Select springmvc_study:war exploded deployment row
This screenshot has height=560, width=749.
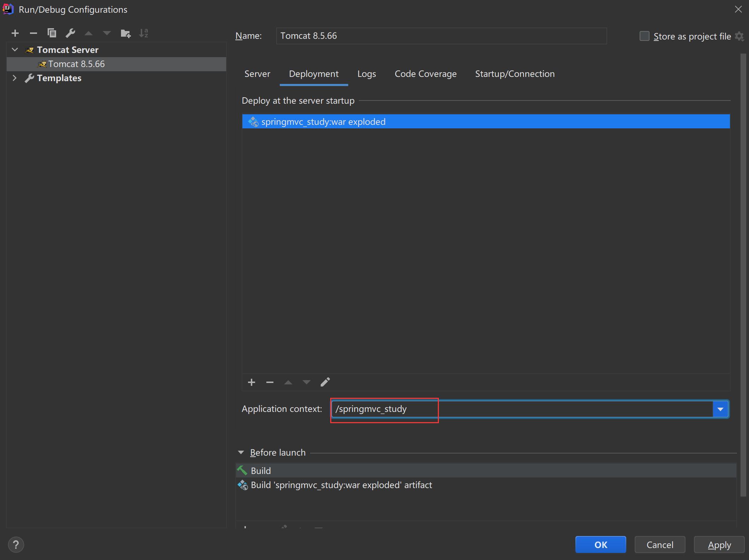point(486,122)
